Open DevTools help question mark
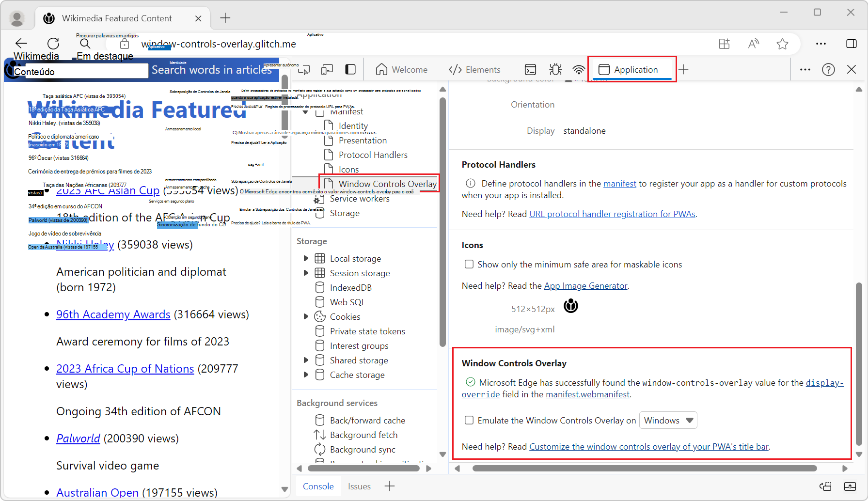Screen dimensions: 868x501 828,70
